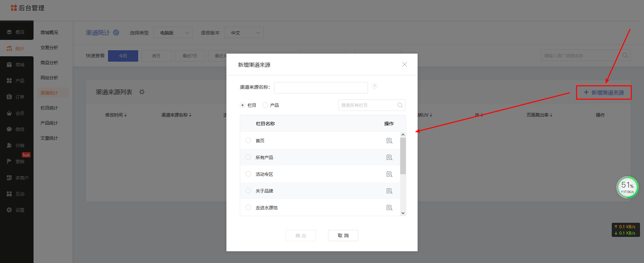Go to 栏目统计 submenu
The width and height of the screenshot is (644, 263).
point(49,108)
